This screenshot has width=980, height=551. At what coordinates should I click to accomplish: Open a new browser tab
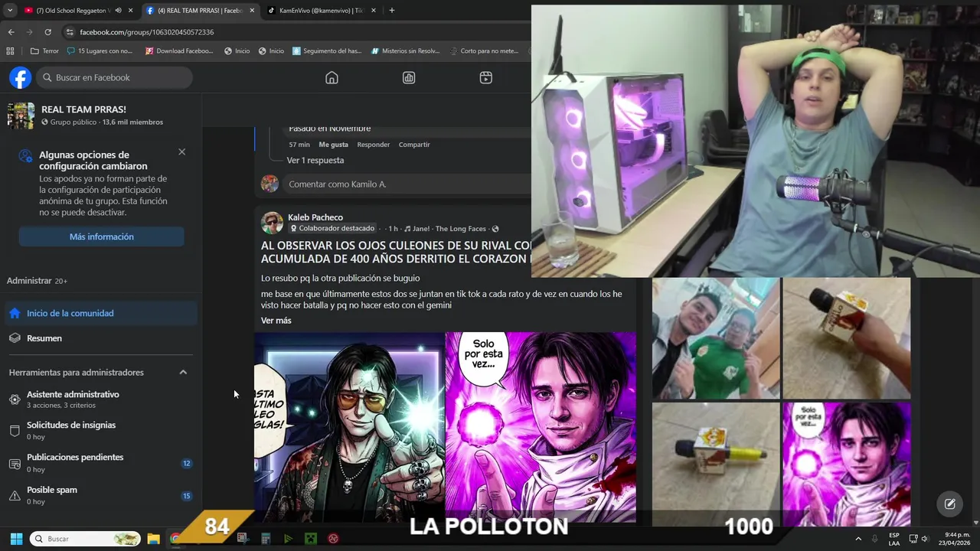[x=392, y=11]
